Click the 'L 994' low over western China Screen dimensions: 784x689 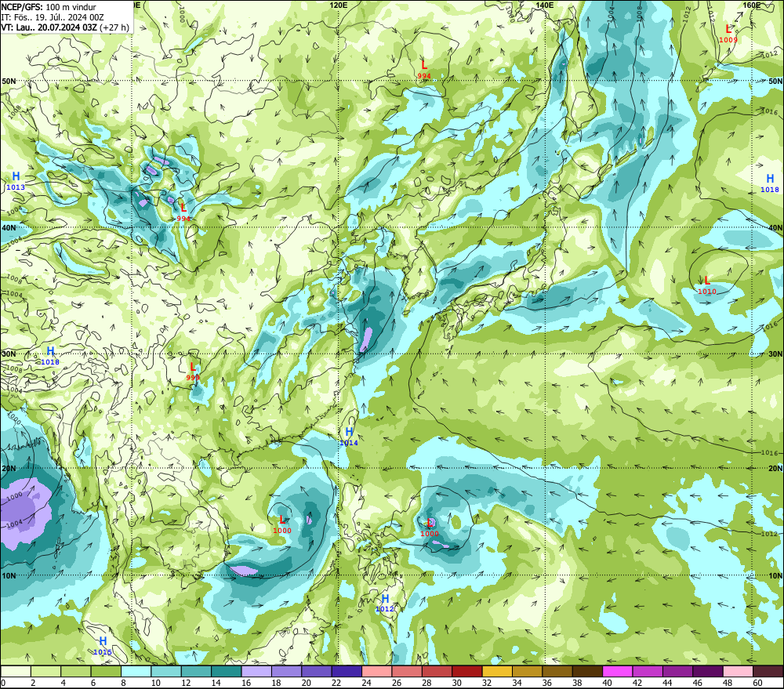tap(183, 212)
